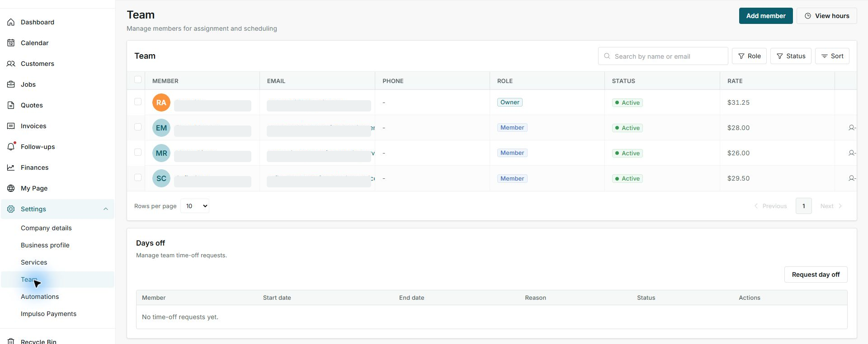This screenshot has width=868, height=344.
Task: Click the My Page globe icon
Action: [11, 188]
